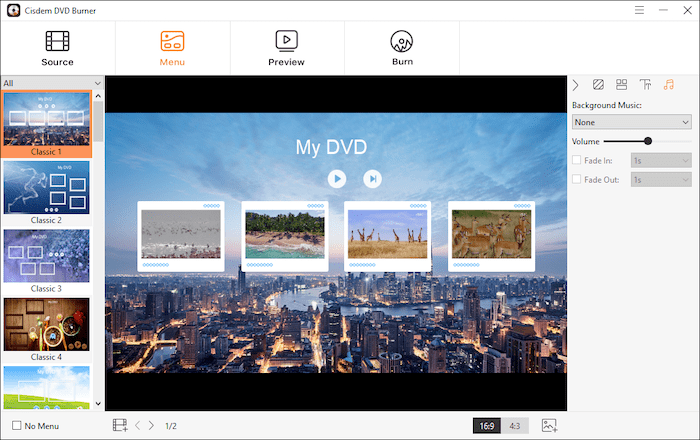Image resolution: width=700 pixels, height=440 pixels.
Task: Select the Classic 1 template
Action: pyautogui.click(x=46, y=124)
